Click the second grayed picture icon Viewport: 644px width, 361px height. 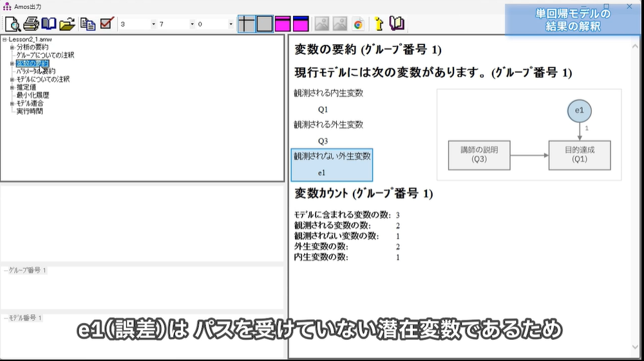[x=339, y=24]
